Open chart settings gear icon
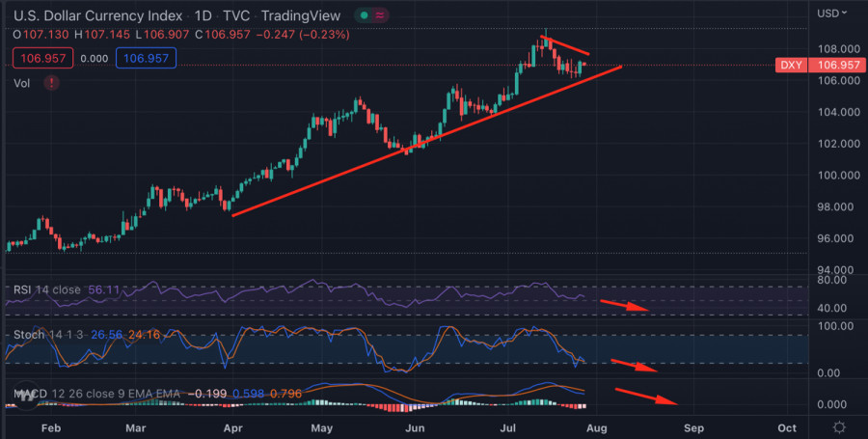The image size is (868, 439). click(x=839, y=427)
